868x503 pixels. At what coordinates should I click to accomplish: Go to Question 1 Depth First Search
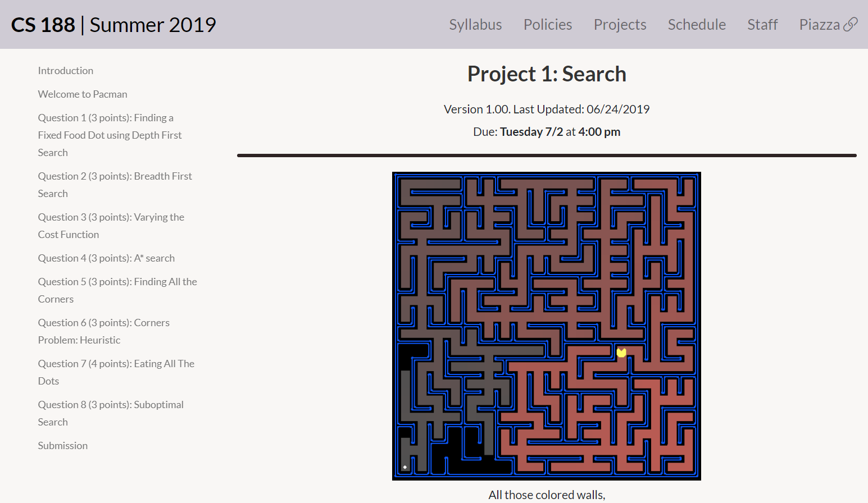[110, 135]
